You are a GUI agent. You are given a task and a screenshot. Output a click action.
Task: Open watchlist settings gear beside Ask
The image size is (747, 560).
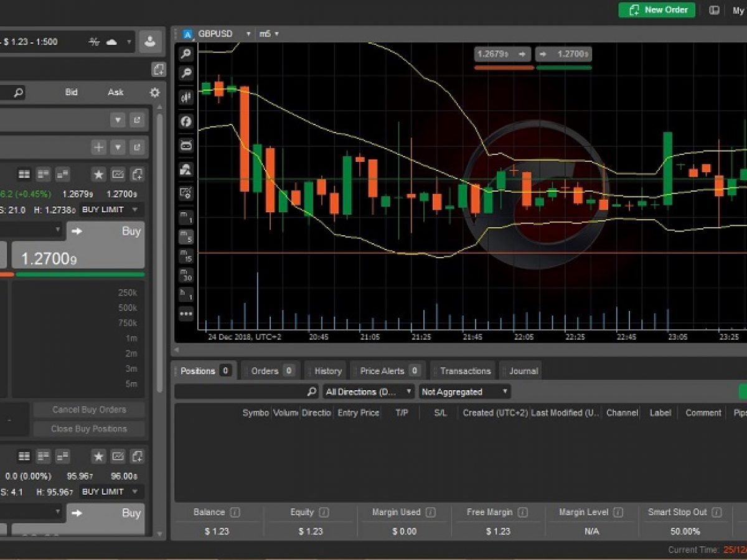[x=155, y=93]
